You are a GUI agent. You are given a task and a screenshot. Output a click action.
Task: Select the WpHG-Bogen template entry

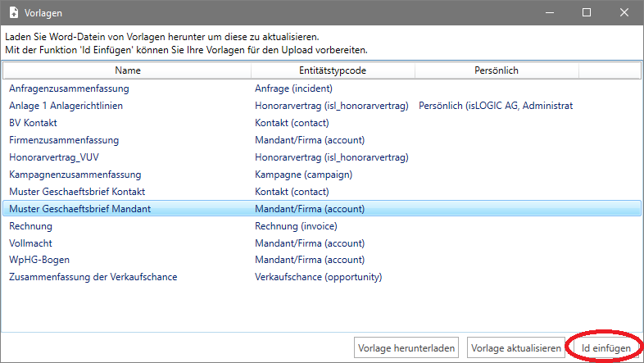coord(39,260)
